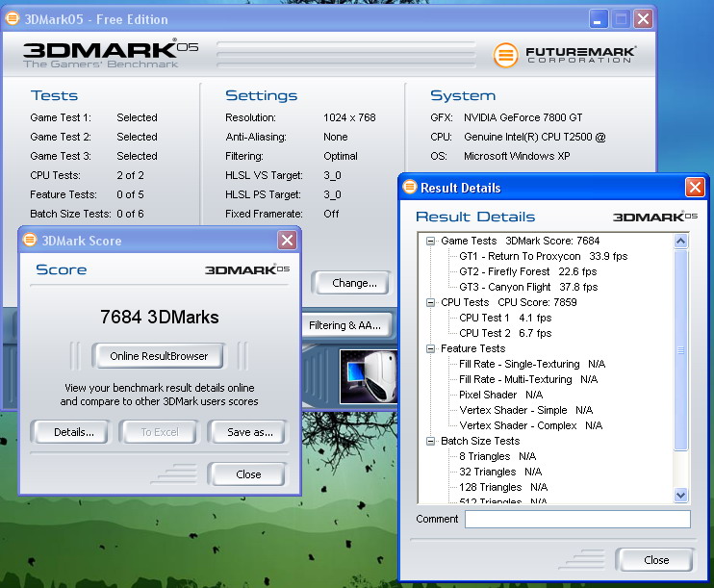714x588 pixels.
Task: Close the Result Details window via X
Action: [695, 188]
